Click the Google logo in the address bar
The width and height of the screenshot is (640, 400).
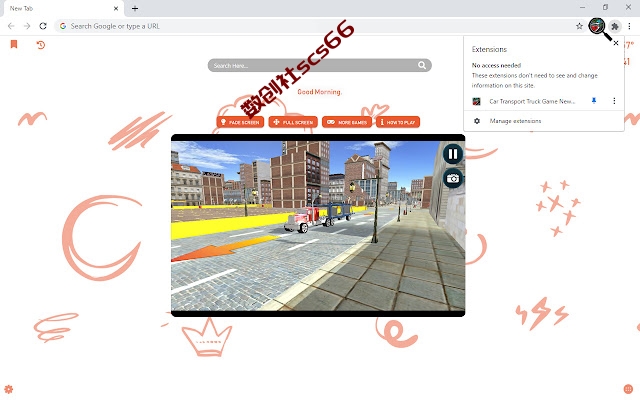63,26
